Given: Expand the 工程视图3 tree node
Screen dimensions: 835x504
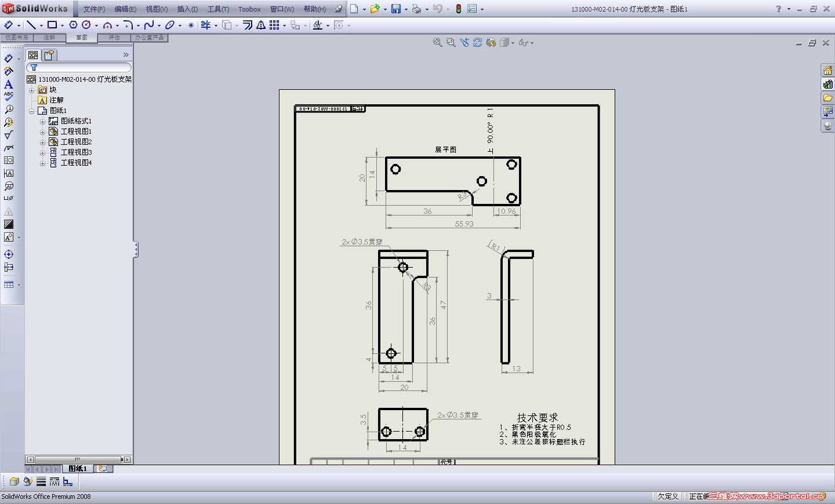Looking at the screenshot, I should click(42, 153).
